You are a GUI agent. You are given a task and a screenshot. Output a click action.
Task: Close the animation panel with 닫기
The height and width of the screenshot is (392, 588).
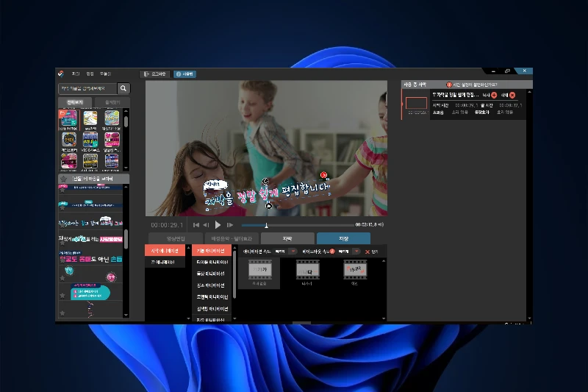point(371,252)
